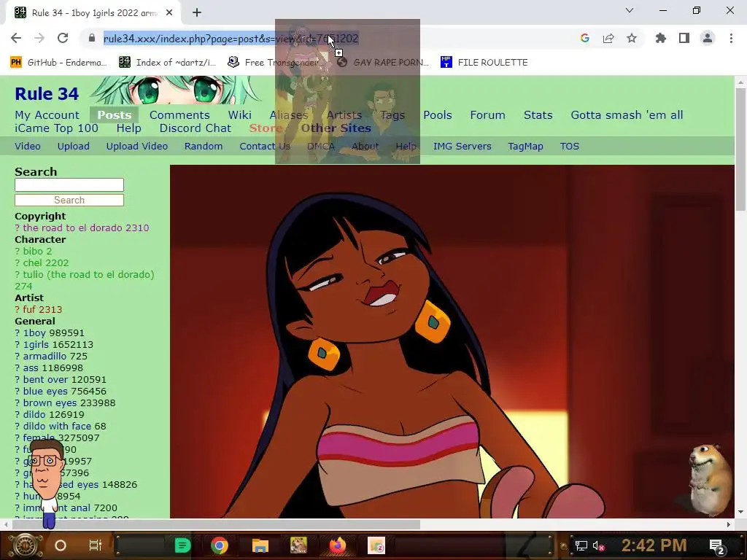
Task: Open the FILE ROULETTE bookmark
Action: point(484,63)
